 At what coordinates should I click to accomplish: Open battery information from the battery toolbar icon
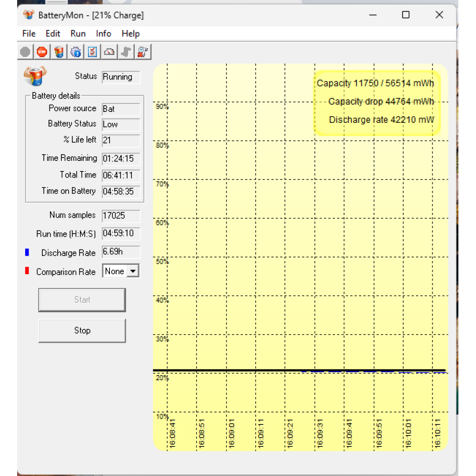pyautogui.click(x=59, y=52)
